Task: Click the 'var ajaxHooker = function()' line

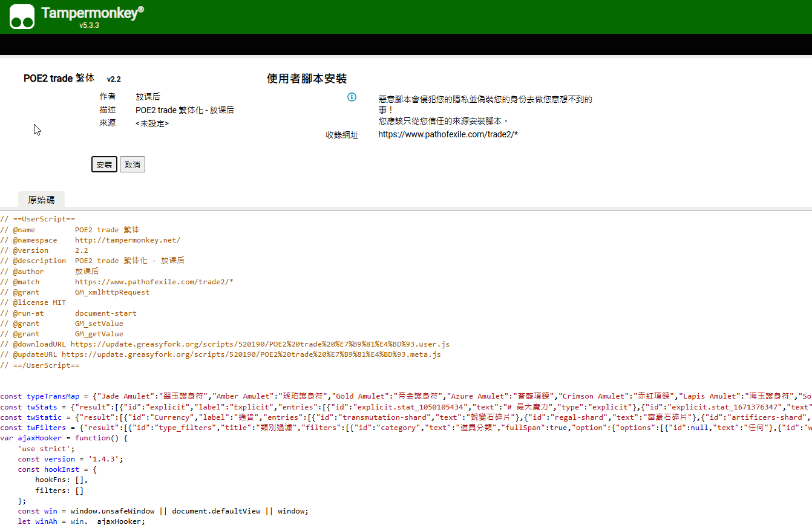Action: click(x=64, y=438)
